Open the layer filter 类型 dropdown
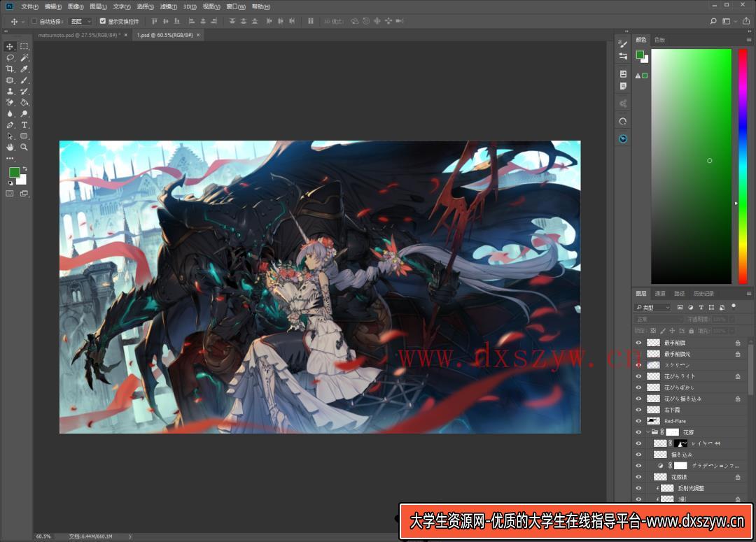The width and height of the screenshot is (756, 542). point(652,308)
